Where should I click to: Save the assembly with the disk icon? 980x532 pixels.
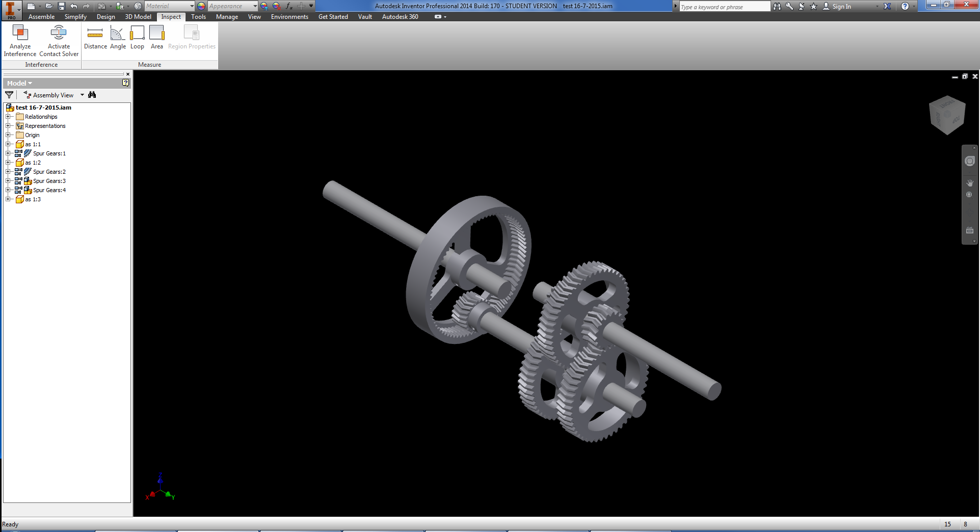pyautogui.click(x=62, y=6)
